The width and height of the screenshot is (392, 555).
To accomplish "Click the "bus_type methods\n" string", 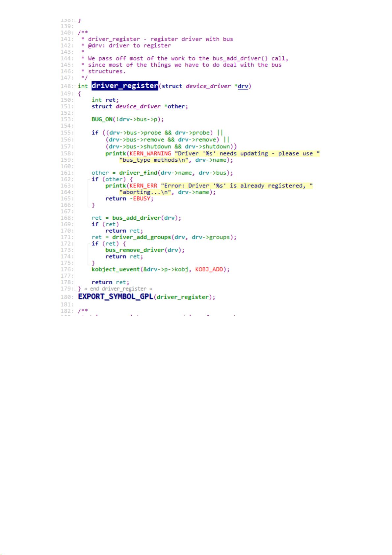I will [x=154, y=160].
